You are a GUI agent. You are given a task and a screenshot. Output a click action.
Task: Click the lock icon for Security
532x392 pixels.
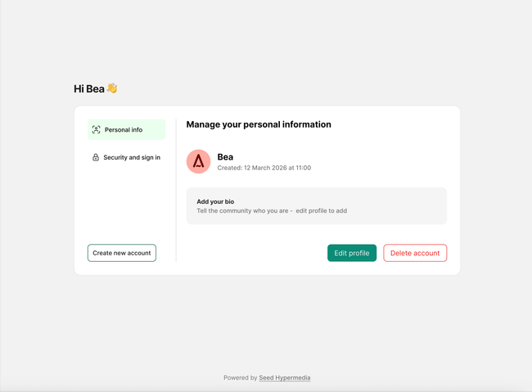96,157
